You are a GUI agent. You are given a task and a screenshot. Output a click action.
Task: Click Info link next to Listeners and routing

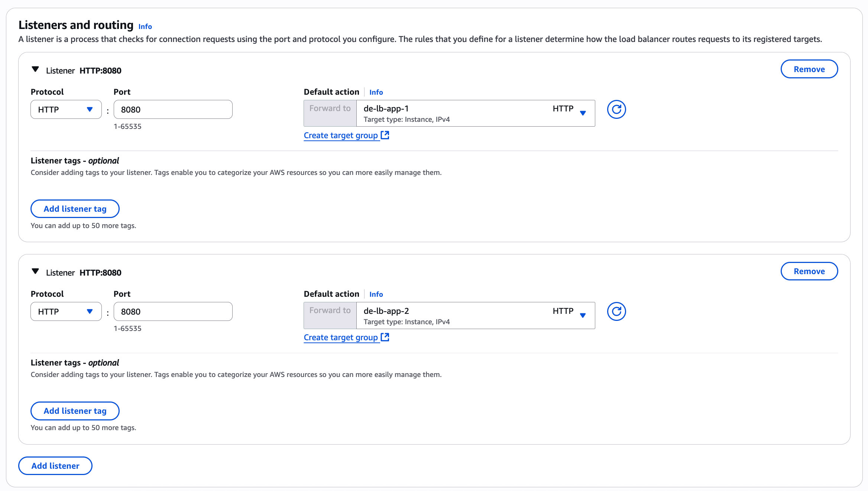tap(145, 27)
